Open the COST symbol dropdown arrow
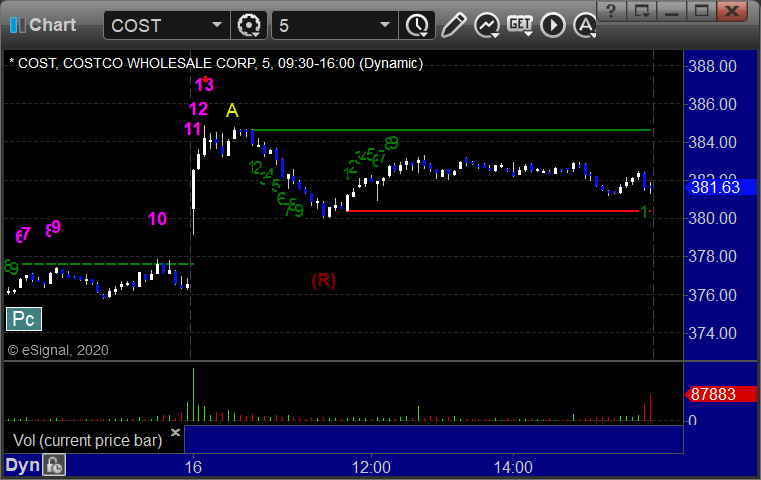The height and width of the screenshot is (480, 761). (217, 25)
